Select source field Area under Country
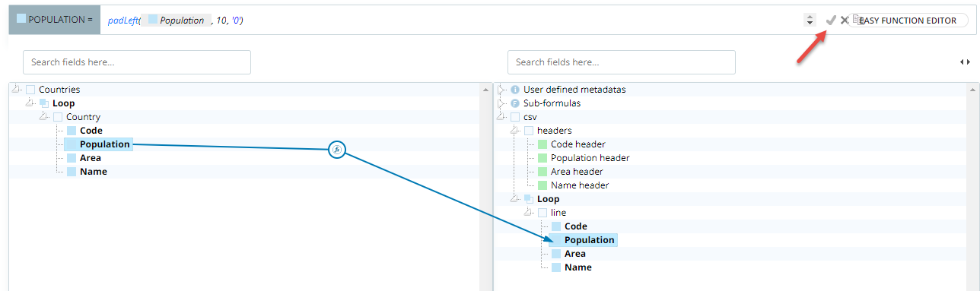The width and height of the screenshot is (980, 291). point(91,158)
